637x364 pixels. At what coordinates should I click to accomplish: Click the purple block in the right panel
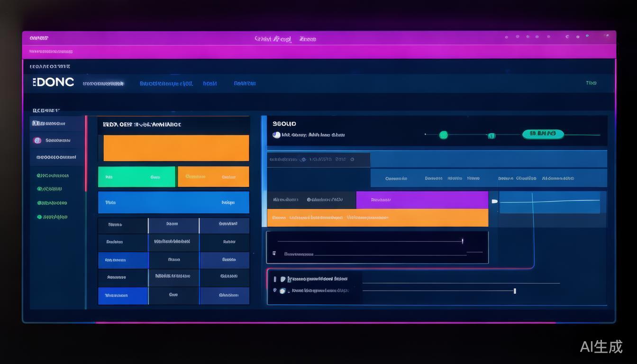click(422, 200)
